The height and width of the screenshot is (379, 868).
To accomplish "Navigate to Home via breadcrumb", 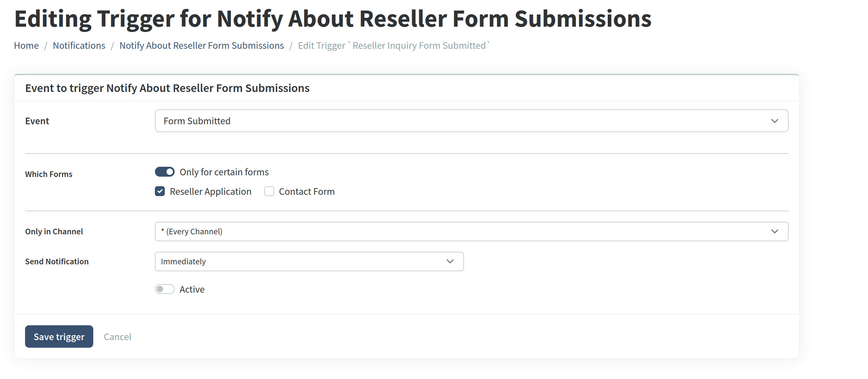I will pos(26,45).
